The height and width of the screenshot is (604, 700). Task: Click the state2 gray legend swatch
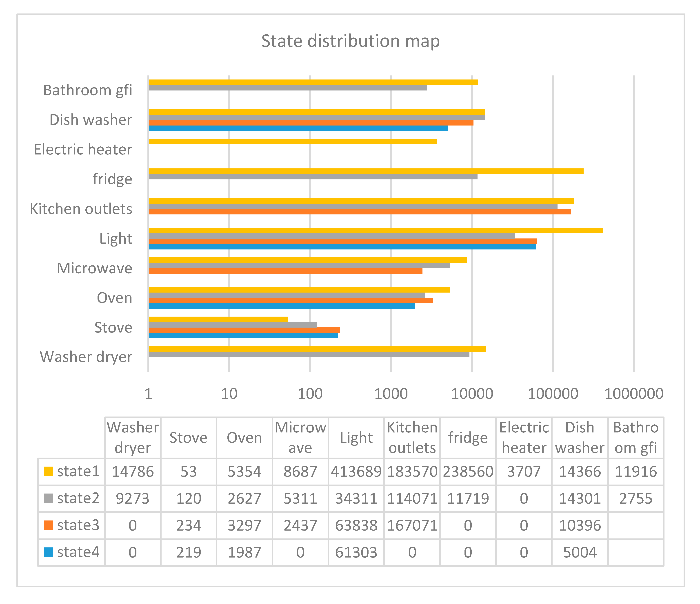[49, 498]
